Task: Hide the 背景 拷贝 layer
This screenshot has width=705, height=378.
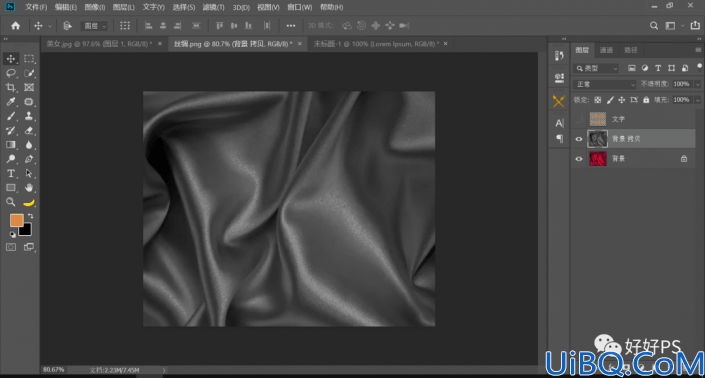Action: (x=579, y=139)
